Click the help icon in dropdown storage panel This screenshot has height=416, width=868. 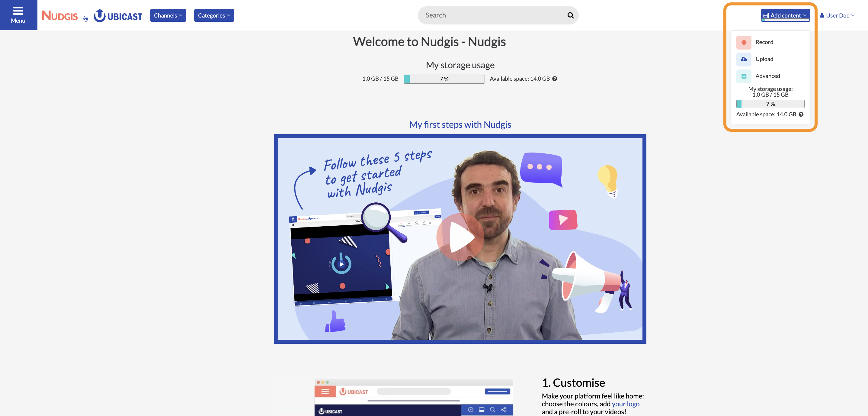pos(801,114)
